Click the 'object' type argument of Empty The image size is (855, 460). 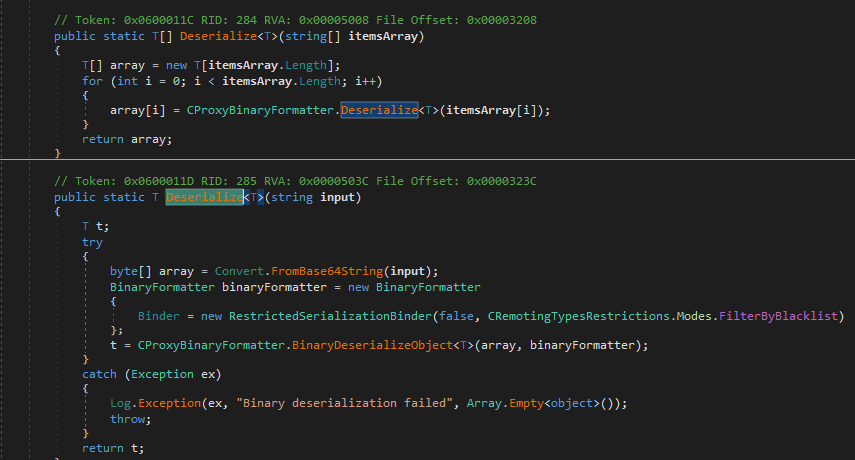[571, 403]
